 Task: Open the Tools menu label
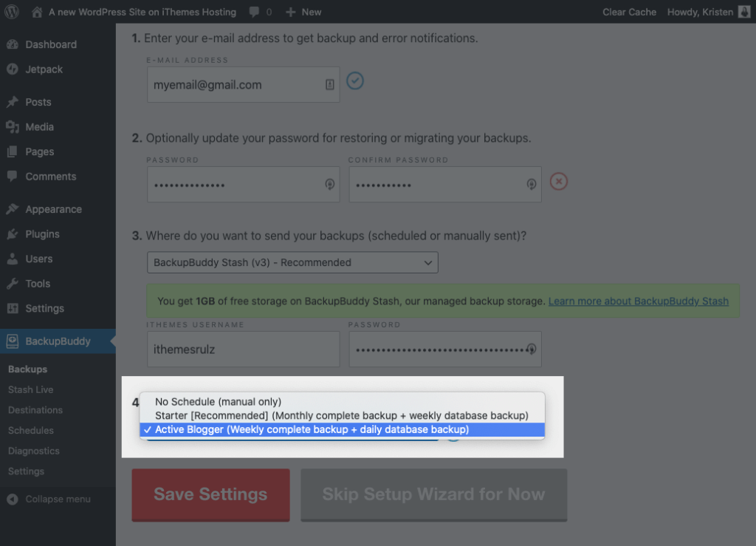pos(38,284)
